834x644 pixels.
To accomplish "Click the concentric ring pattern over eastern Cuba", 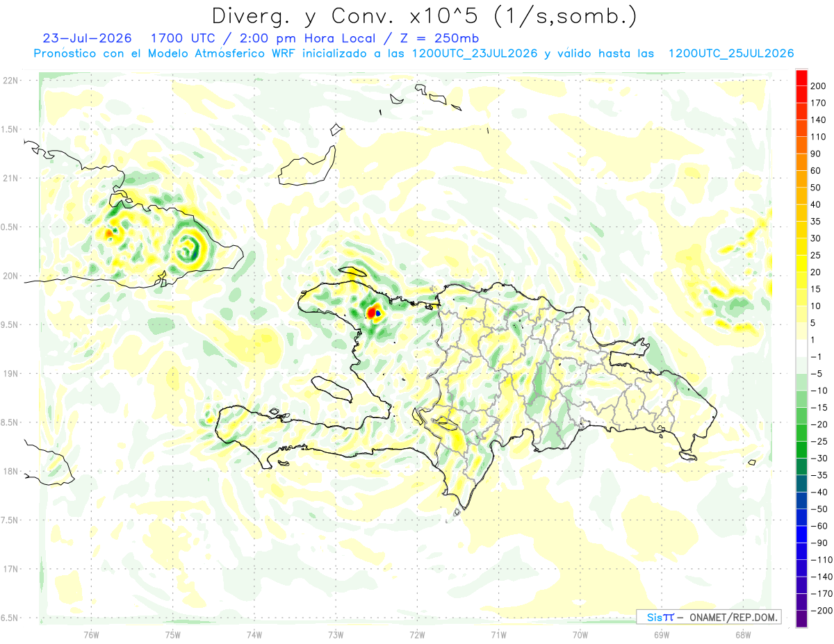I will (188, 247).
